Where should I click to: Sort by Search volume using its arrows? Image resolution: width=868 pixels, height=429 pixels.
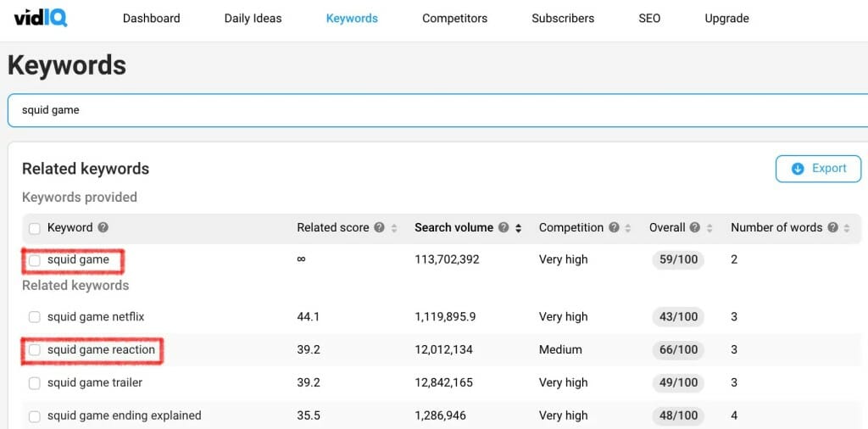click(518, 228)
